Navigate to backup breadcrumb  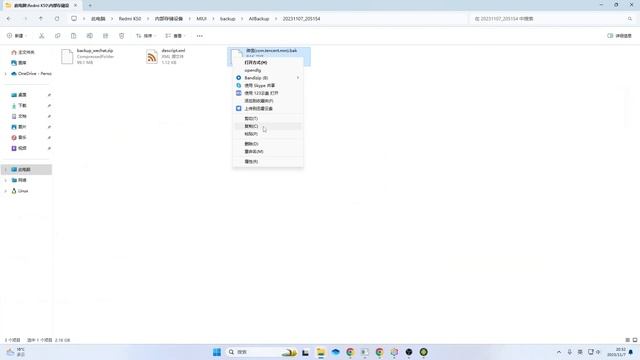[228, 19]
